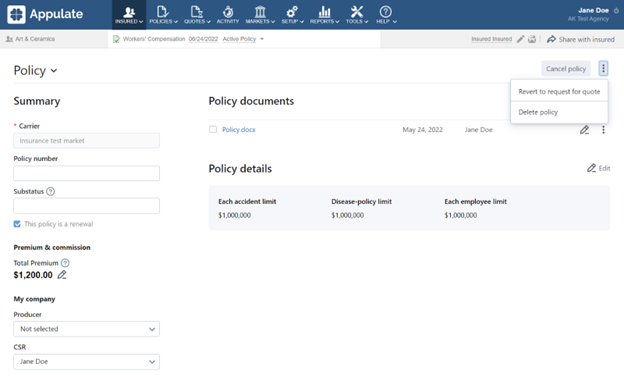Click the Workers' Compensation policy label
Screen dimensions: 624x378
point(154,39)
